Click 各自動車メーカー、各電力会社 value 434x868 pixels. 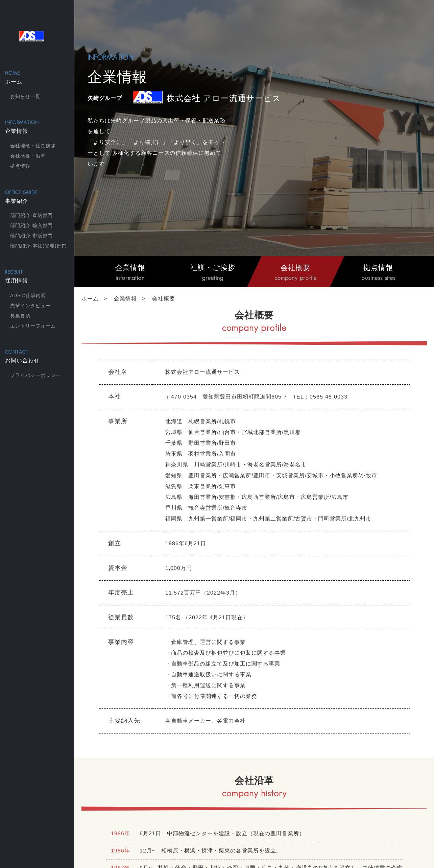[x=205, y=721]
